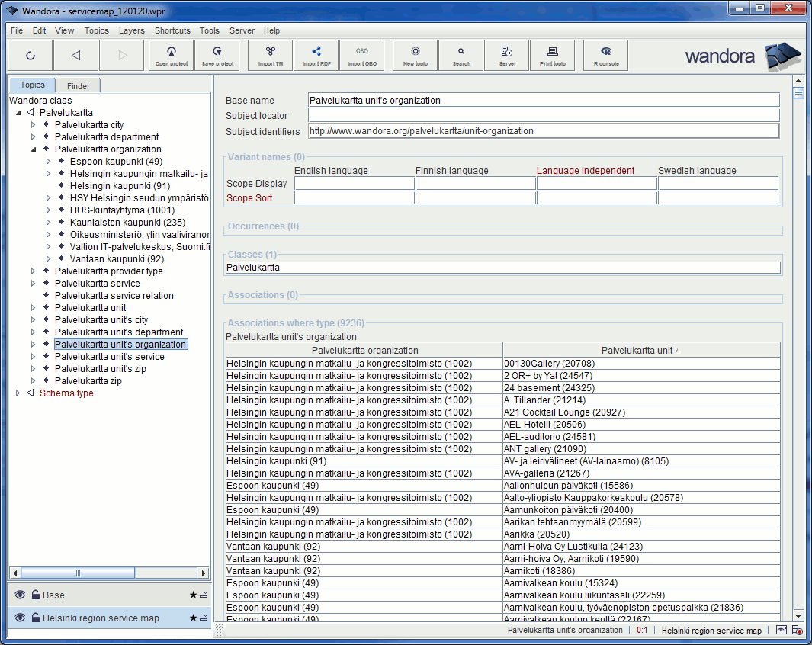Hide the Base layer with its eye toggle
This screenshot has height=645, width=812.
(x=18, y=595)
